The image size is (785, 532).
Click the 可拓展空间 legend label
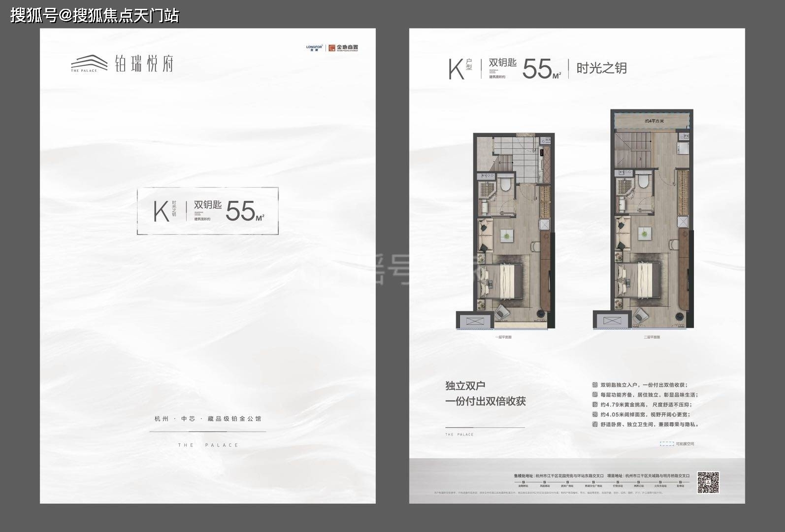[x=685, y=444]
